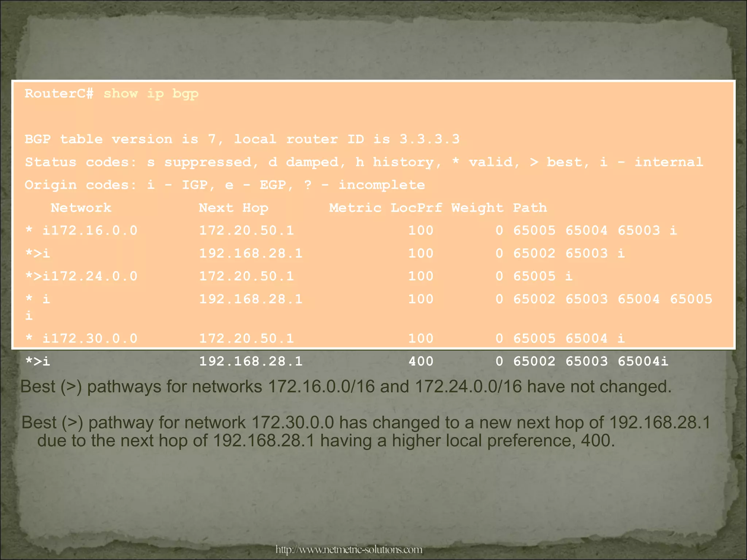
Task: Select network entry '* i172.30.0.0'
Action: click(x=81, y=338)
